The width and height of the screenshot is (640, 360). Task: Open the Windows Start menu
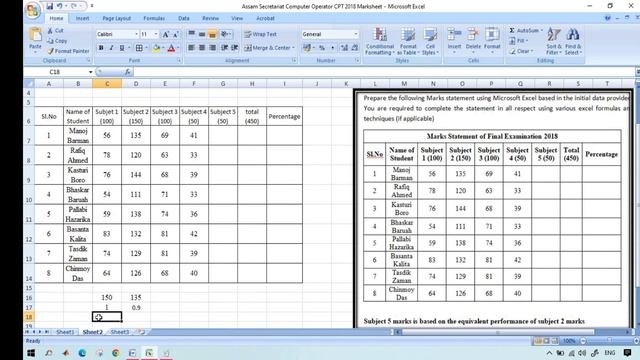31,353
